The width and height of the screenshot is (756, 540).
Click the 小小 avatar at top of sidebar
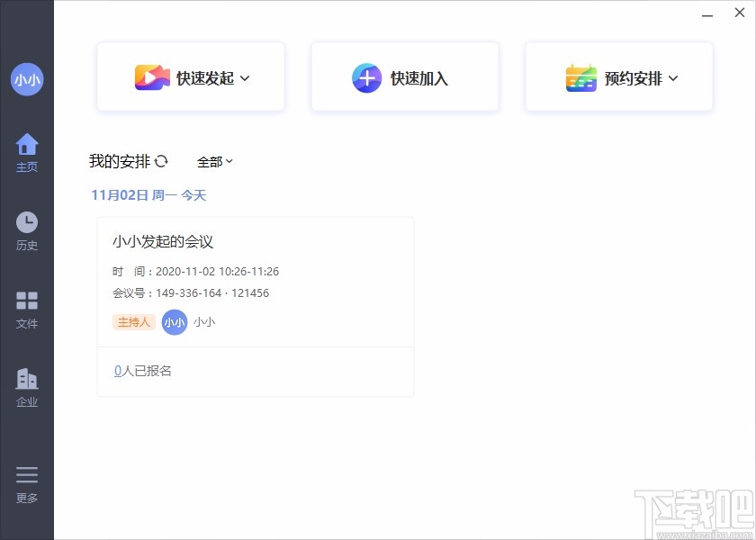(x=27, y=79)
